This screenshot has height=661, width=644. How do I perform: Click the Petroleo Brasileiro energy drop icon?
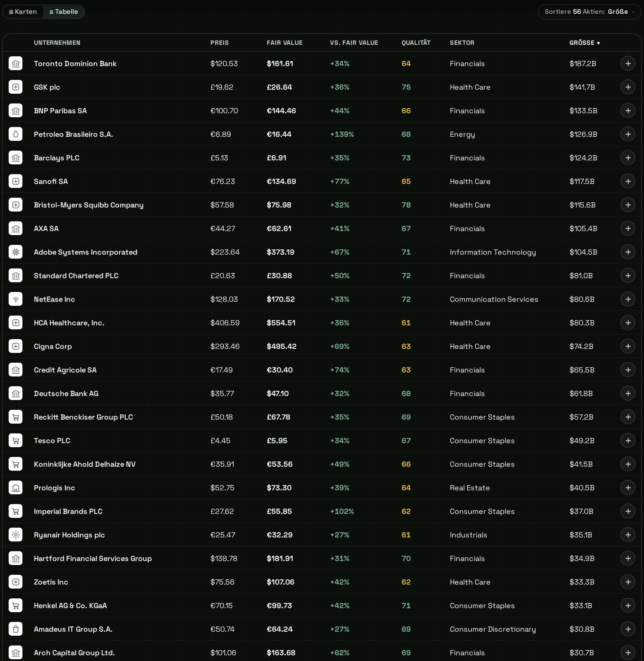[x=16, y=134]
